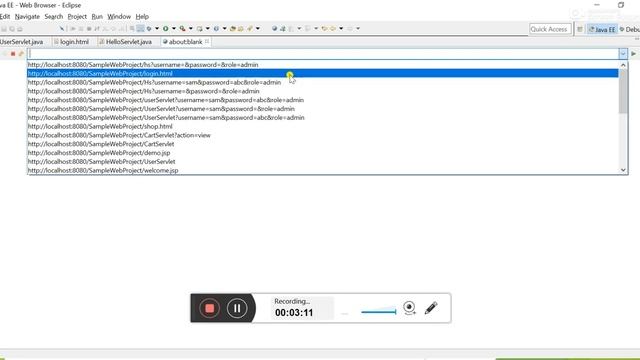Open the Window menu
Image resolution: width=640 pixels, height=360 pixels.
pyautogui.click(x=119, y=17)
